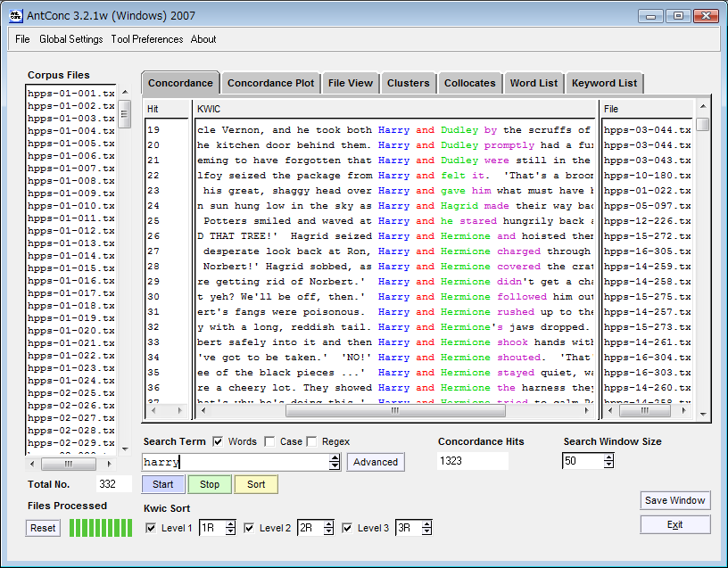The height and width of the screenshot is (568, 728).
Task: Adjust the Search Window Size spinner
Action: pyautogui.click(x=608, y=461)
